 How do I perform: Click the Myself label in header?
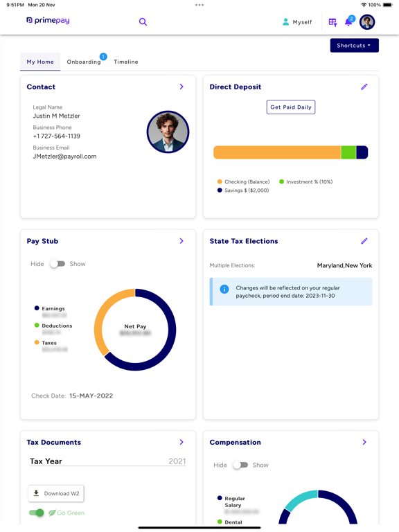[302, 22]
